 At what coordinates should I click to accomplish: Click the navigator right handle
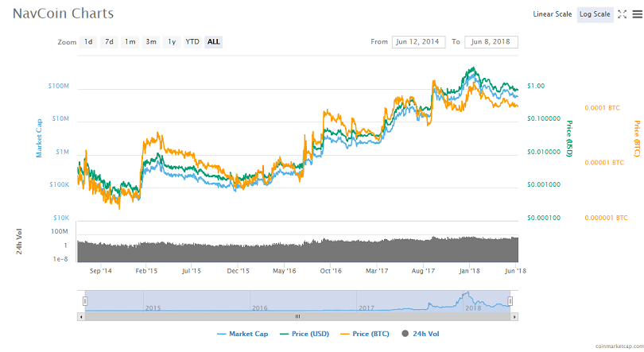(x=510, y=300)
